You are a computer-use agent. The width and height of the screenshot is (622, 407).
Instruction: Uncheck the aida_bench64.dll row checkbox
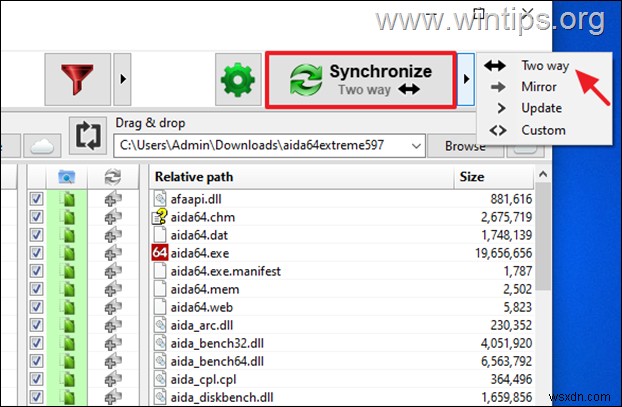point(36,361)
